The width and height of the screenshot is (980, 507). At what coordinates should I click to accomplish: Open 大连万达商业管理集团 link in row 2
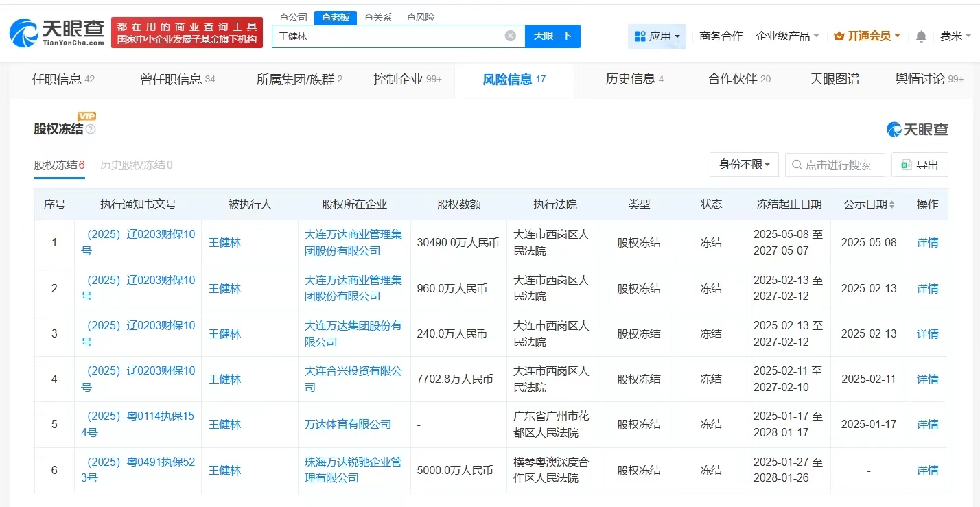coord(353,288)
